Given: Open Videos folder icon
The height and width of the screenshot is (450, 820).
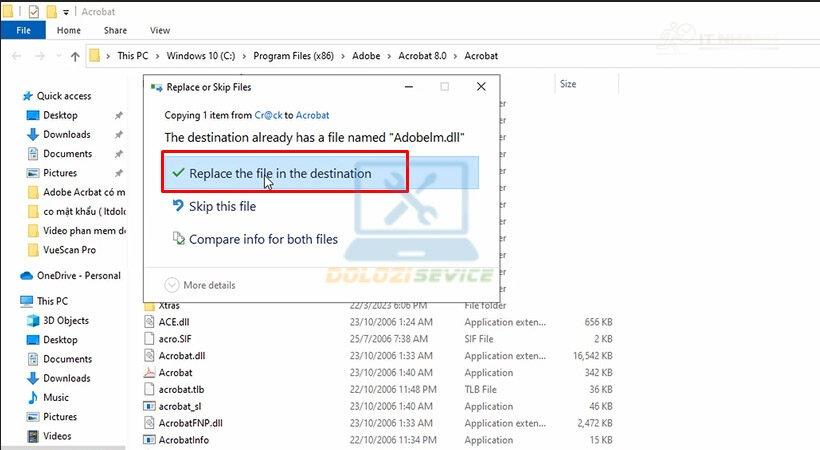Looking at the screenshot, I should [33, 436].
